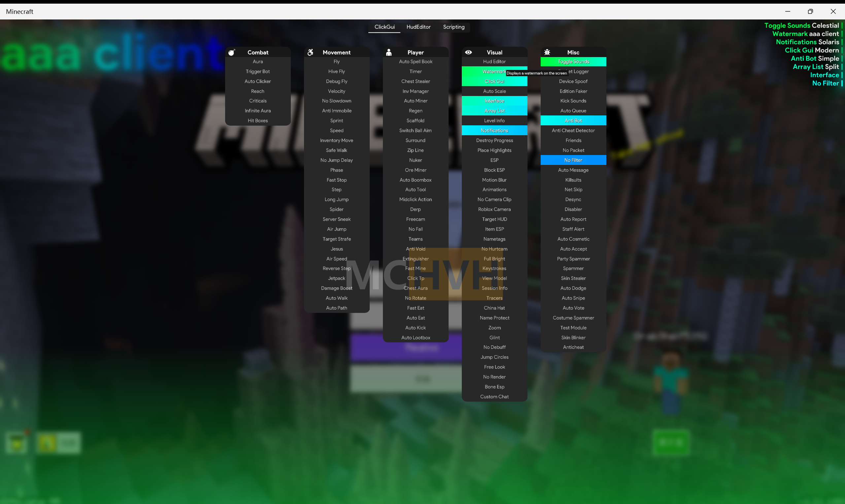The image size is (845, 504).
Task: Click the Interface entry in array list
Action: click(x=824, y=75)
